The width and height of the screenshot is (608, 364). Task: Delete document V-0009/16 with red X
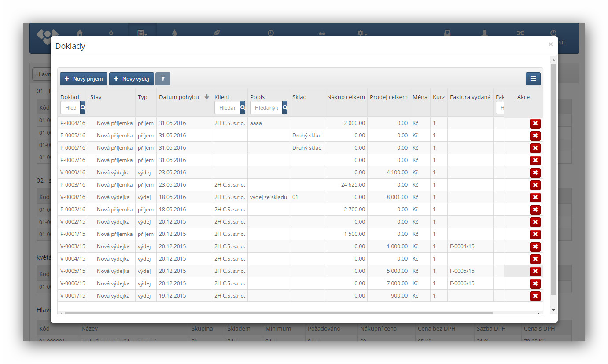[x=535, y=173]
